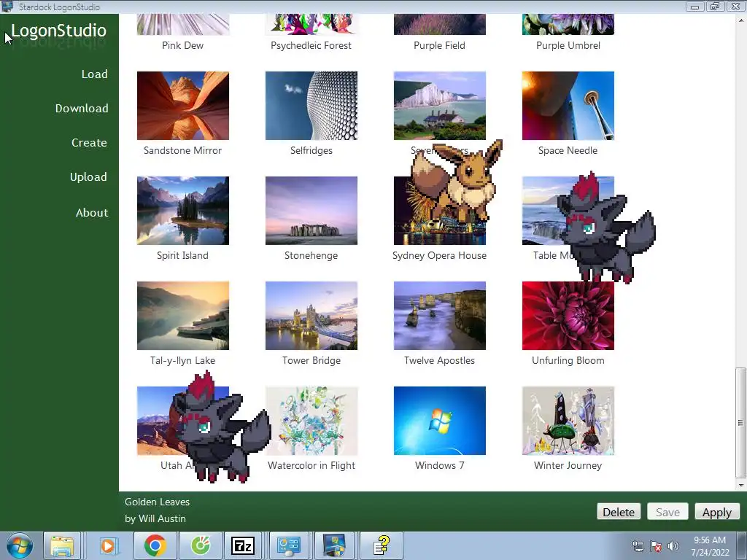This screenshot has width=747, height=560.
Task: Click the Purple Field label
Action: pos(439,46)
